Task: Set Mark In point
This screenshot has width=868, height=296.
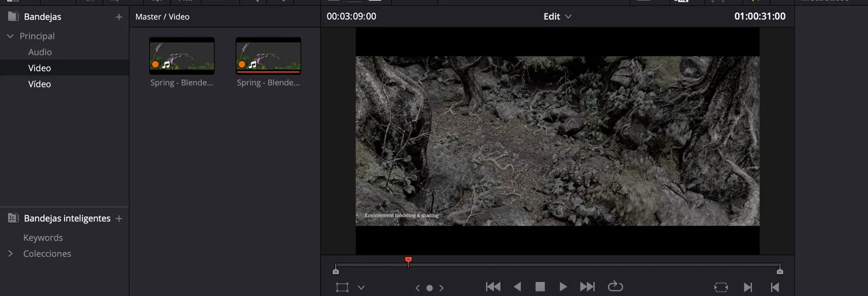Action: point(748,287)
